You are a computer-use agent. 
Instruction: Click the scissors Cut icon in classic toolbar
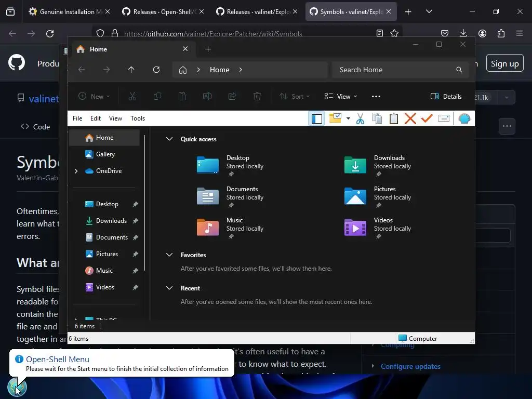click(360, 119)
